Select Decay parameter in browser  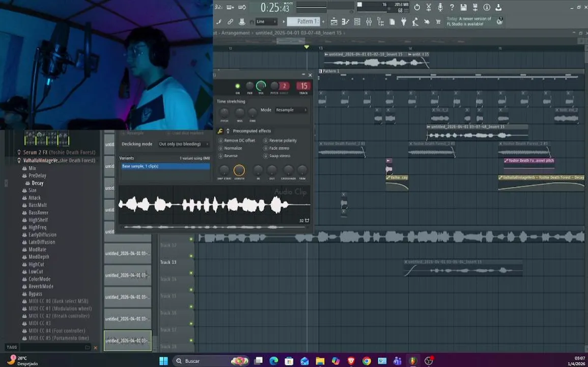click(x=38, y=183)
